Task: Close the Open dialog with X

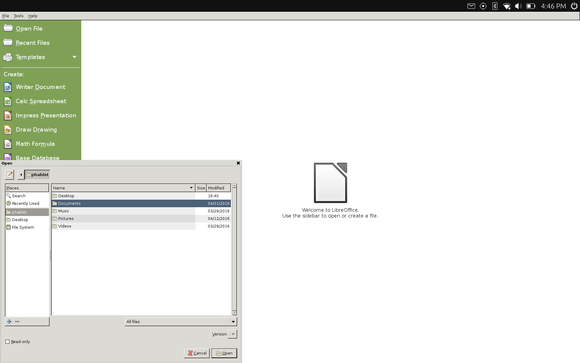Action: coord(238,163)
